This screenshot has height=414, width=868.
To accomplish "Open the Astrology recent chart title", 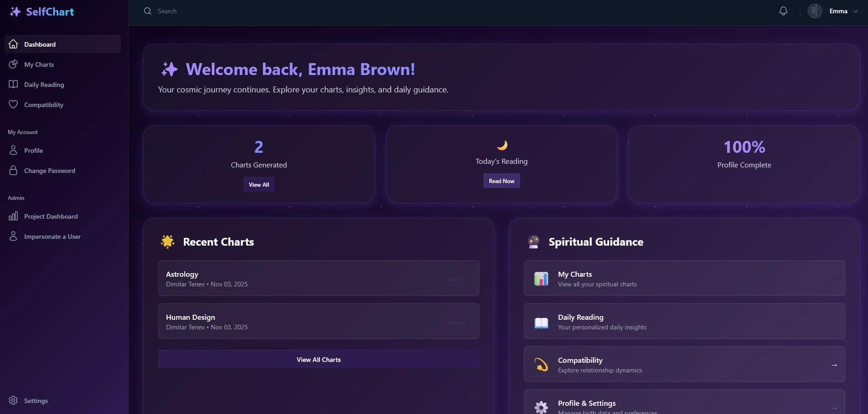I will (x=182, y=274).
